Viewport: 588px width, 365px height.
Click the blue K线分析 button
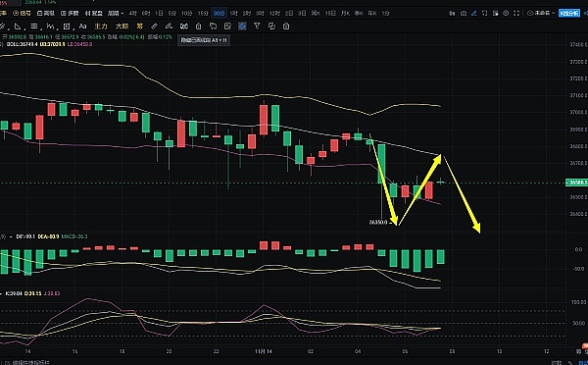pos(568,13)
